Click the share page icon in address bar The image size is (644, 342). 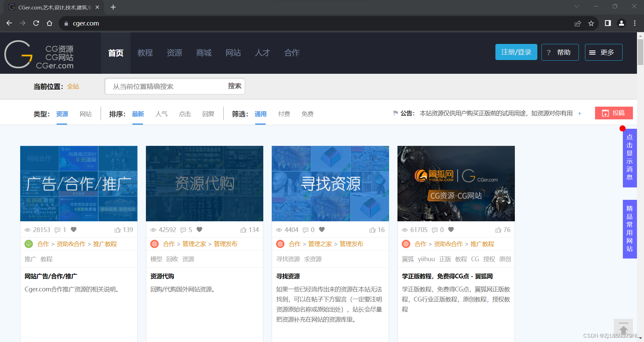(x=578, y=23)
